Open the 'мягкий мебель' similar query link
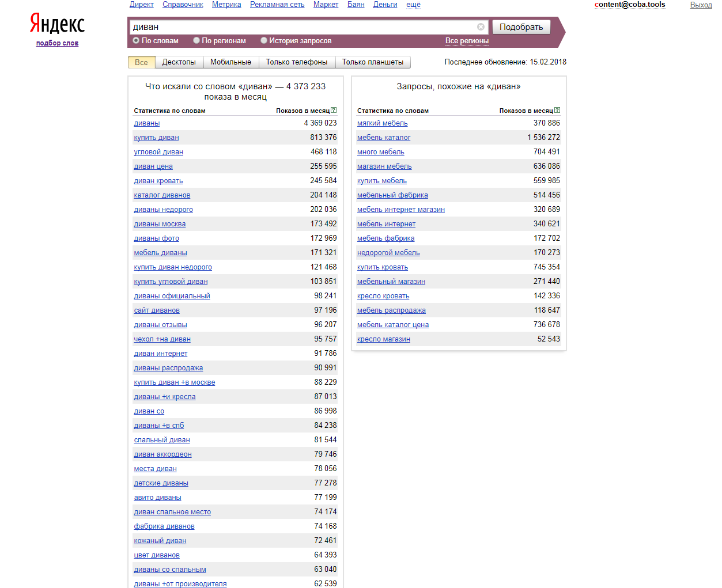 tap(382, 123)
